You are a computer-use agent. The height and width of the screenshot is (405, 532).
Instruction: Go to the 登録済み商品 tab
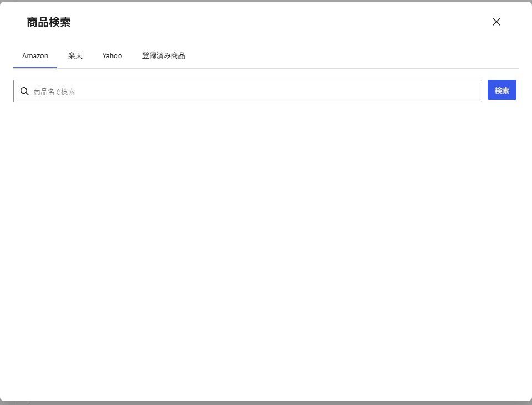(x=163, y=56)
